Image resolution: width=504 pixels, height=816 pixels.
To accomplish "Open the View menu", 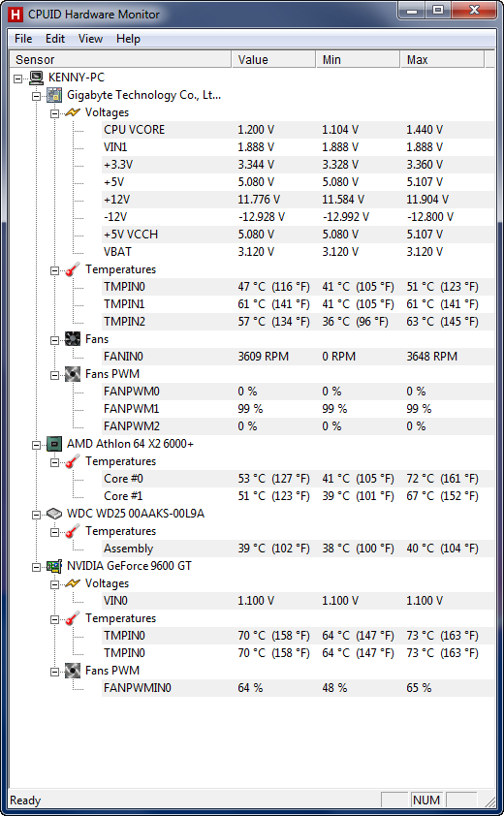I will point(90,39).
